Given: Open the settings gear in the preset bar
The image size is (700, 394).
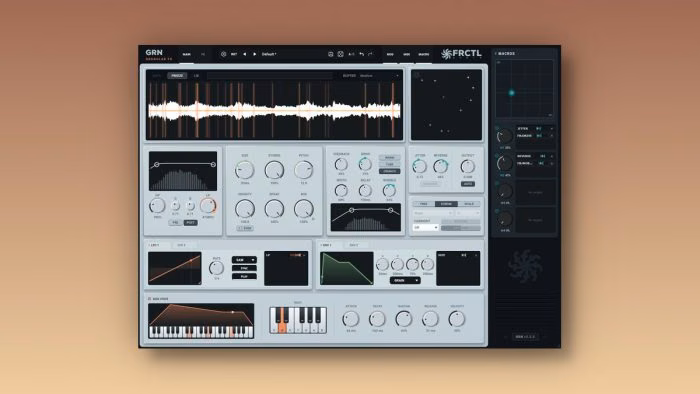Looking at the screenshot, I should coord(223,54).
